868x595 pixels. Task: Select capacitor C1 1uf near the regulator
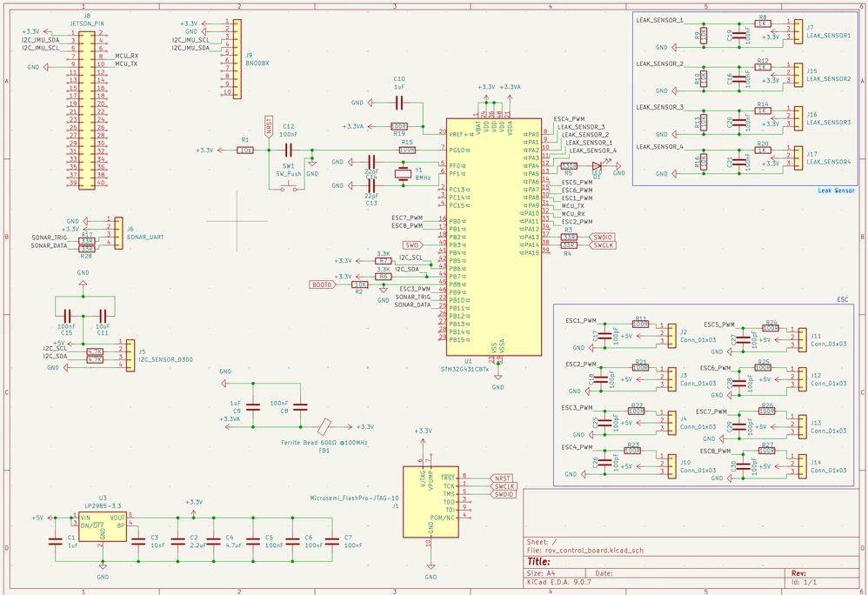tap(56, 542)
